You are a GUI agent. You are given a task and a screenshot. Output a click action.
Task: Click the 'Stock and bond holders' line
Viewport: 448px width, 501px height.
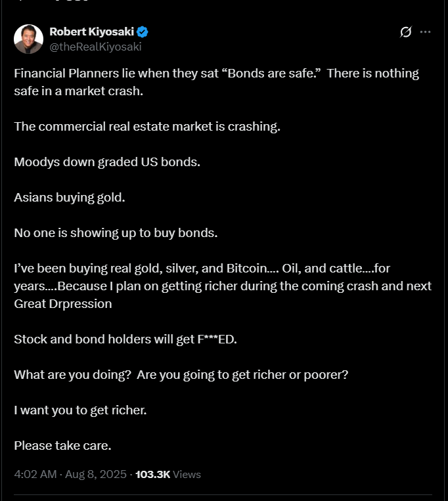[x=125, y=339]
